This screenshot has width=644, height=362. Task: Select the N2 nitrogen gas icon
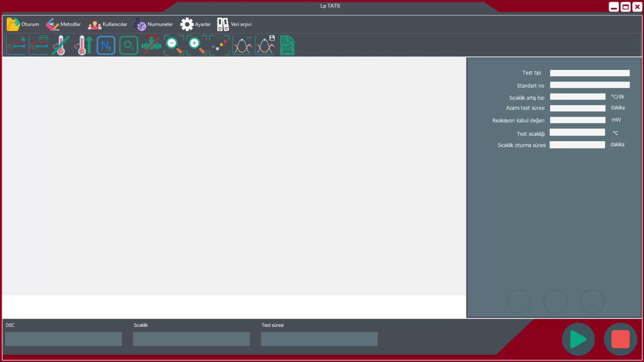tap(106, 45)
